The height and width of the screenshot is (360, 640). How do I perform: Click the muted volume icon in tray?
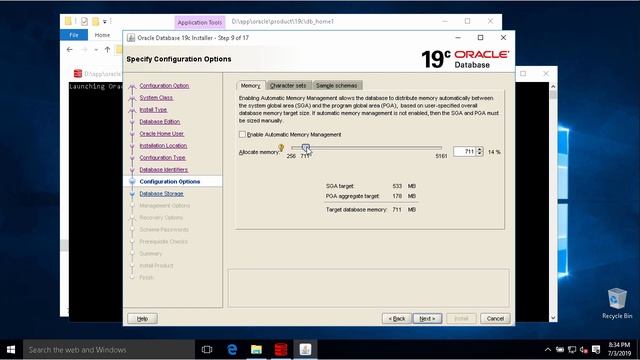(x=584, y=350)
